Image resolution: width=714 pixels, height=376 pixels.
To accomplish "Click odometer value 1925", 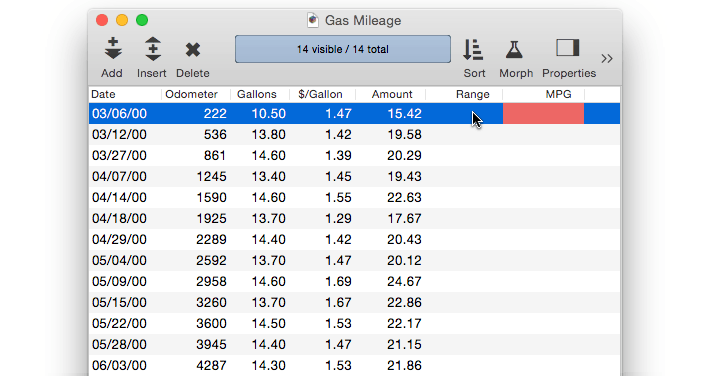I will (x=211, y=218).
